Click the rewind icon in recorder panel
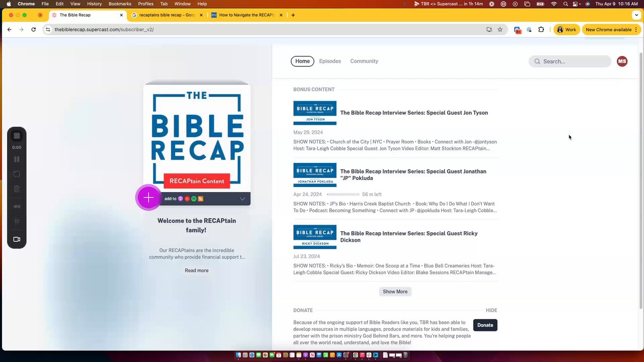 pos(17,206)
